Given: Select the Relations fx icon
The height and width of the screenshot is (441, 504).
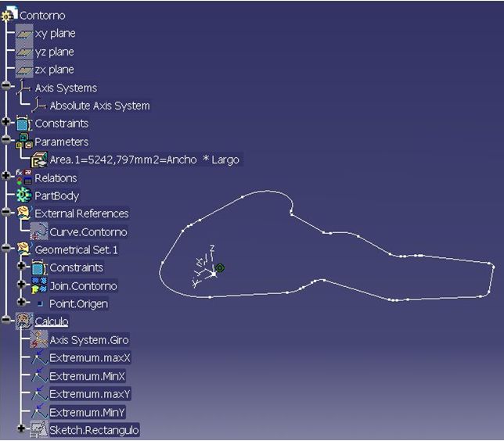Looking at the screenshot, I should point(24,177).
